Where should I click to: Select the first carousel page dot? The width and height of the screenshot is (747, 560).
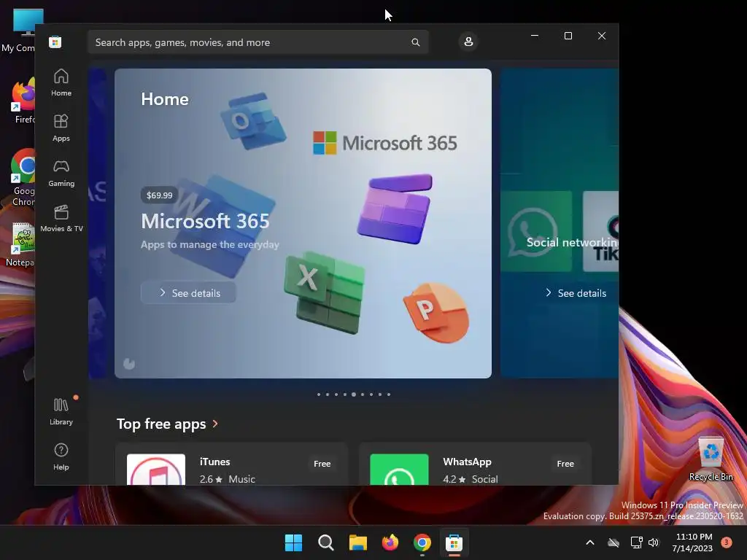click(319, 394)
